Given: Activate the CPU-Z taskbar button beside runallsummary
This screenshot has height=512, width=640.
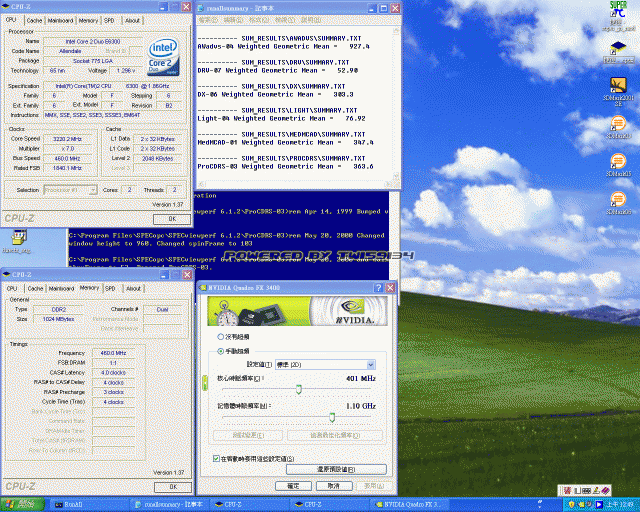Looking at the screenshot, I should click(x=249, y=505).
